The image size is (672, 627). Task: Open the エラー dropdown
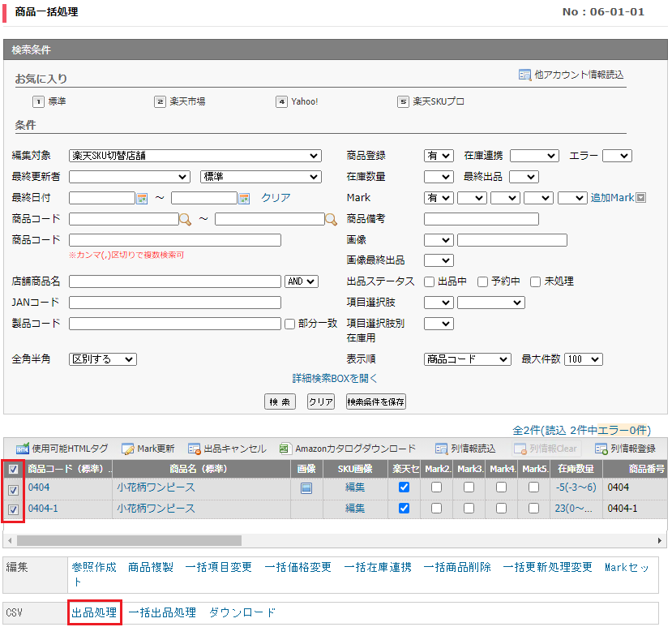[617, 156]
